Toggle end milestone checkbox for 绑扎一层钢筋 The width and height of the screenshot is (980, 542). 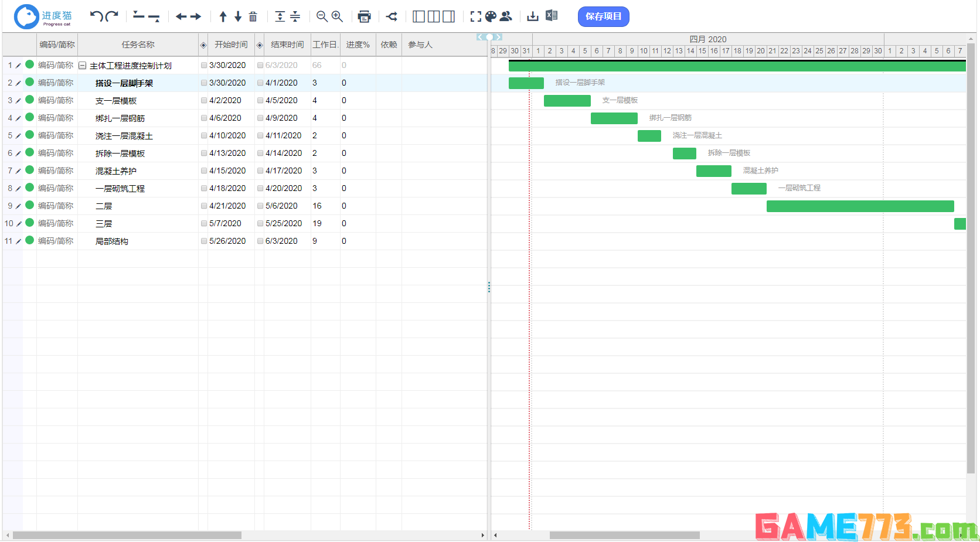pos(260,118)
